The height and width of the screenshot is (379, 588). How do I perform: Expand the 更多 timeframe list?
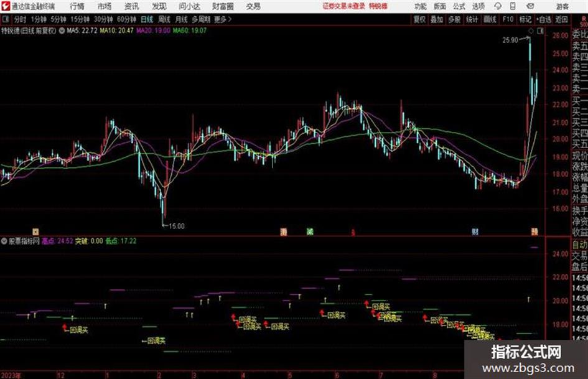click(222, 19)
